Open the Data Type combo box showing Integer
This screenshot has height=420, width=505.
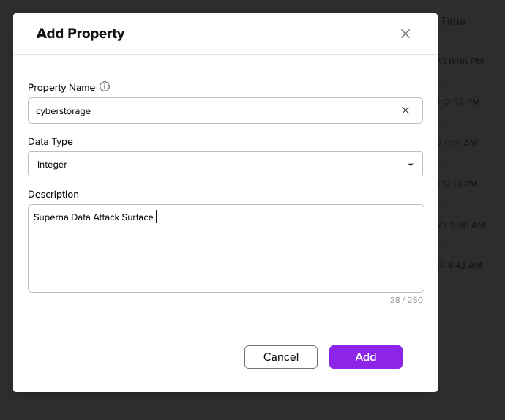point(225,164)
